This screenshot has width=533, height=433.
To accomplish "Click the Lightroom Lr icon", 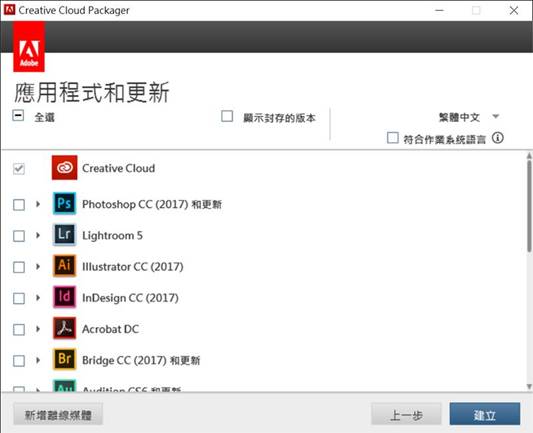I will (x=64, y=235).
